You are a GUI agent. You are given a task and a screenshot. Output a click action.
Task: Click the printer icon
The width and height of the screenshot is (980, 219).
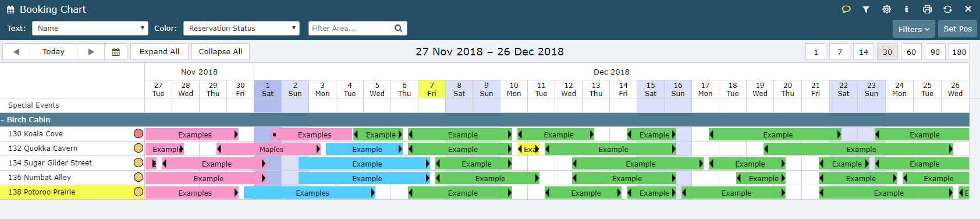[x=927, y=9]
